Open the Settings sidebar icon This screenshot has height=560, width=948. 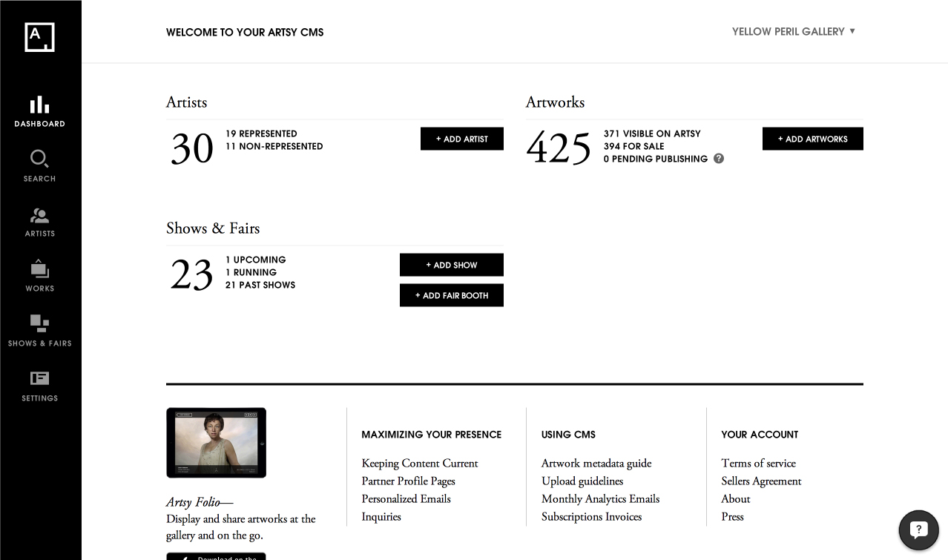(39, 378)
